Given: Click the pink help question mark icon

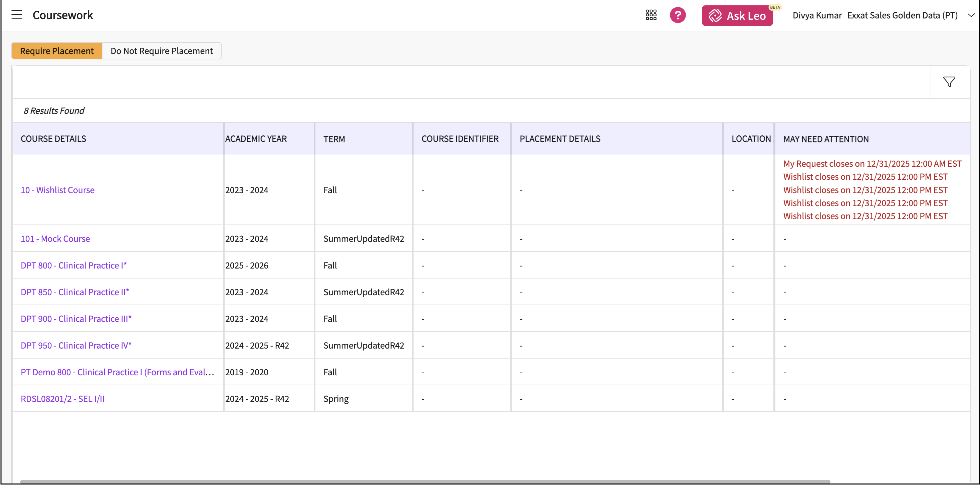Looking at the screenshot, I should pos(678,15).
